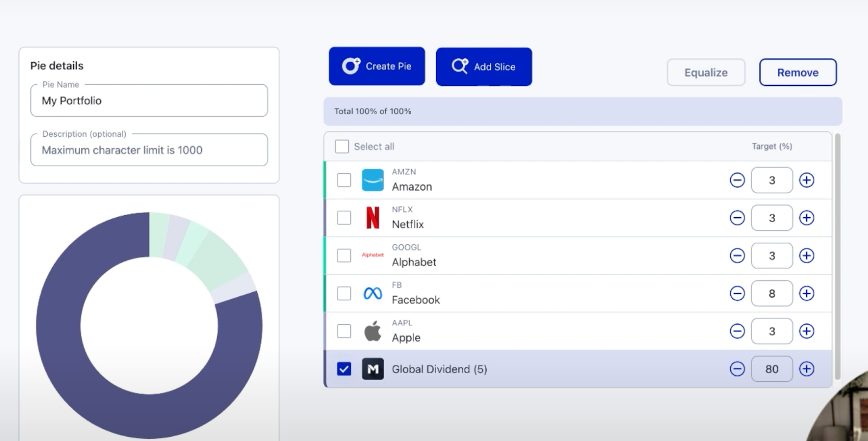Image resolution: width=868 pixels, height=441 pixels.
Task: Click the Total 100% of 100% text
Action: click(373, 111)
